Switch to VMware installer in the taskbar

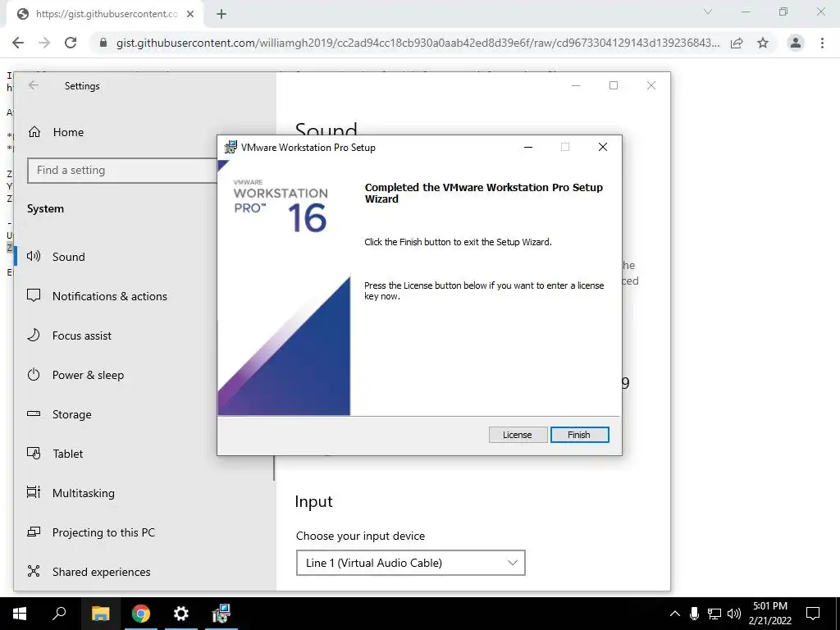[x=221, y=614]
